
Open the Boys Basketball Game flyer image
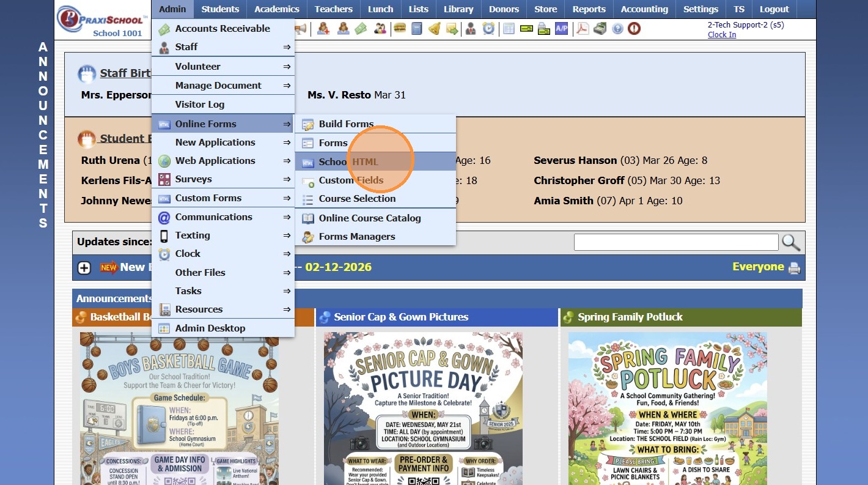tap(179, 409)
